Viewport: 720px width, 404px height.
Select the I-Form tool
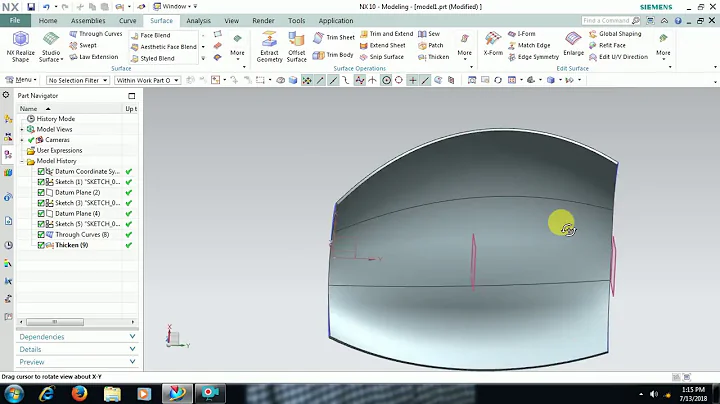(522, 34)
